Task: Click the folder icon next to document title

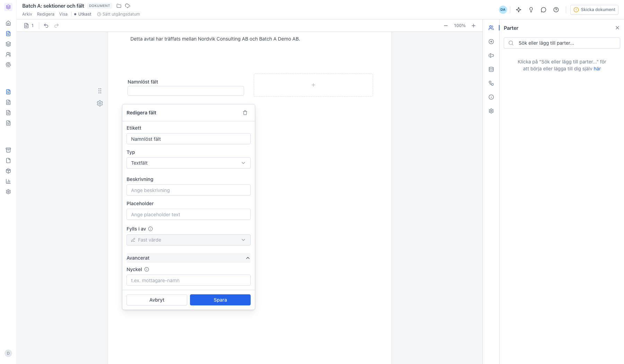Action: (119, 6)
